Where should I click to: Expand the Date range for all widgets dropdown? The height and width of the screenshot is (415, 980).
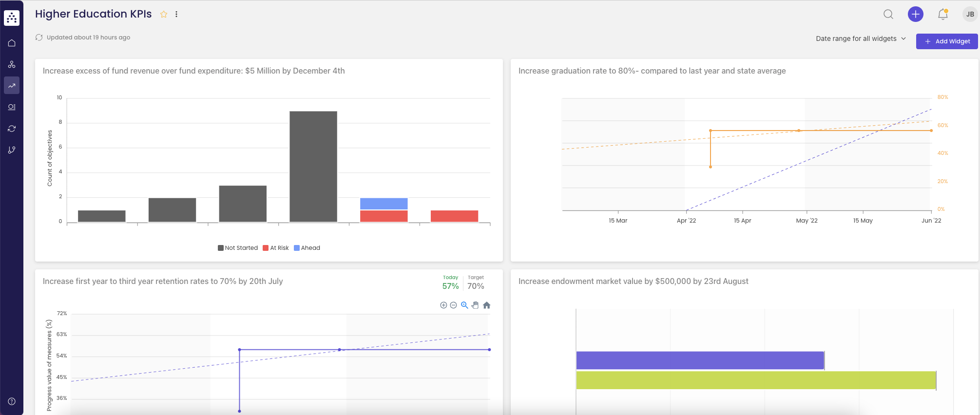[x=861, y=38]
